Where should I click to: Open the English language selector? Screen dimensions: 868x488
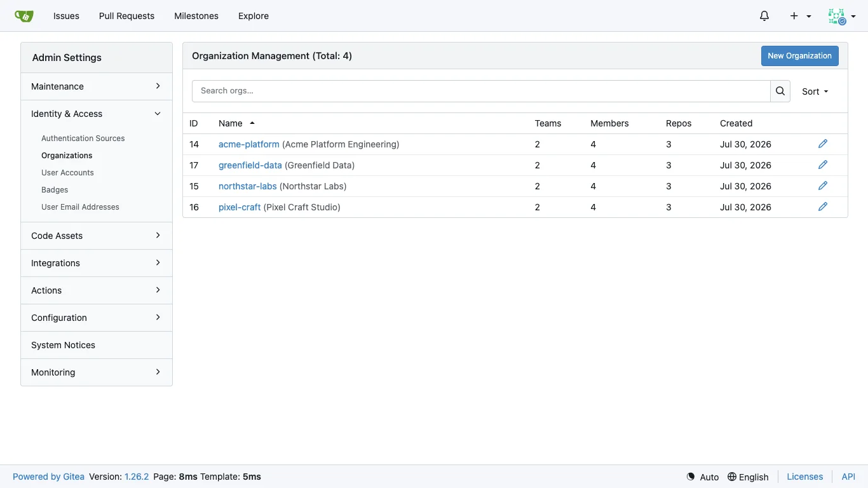748,477
